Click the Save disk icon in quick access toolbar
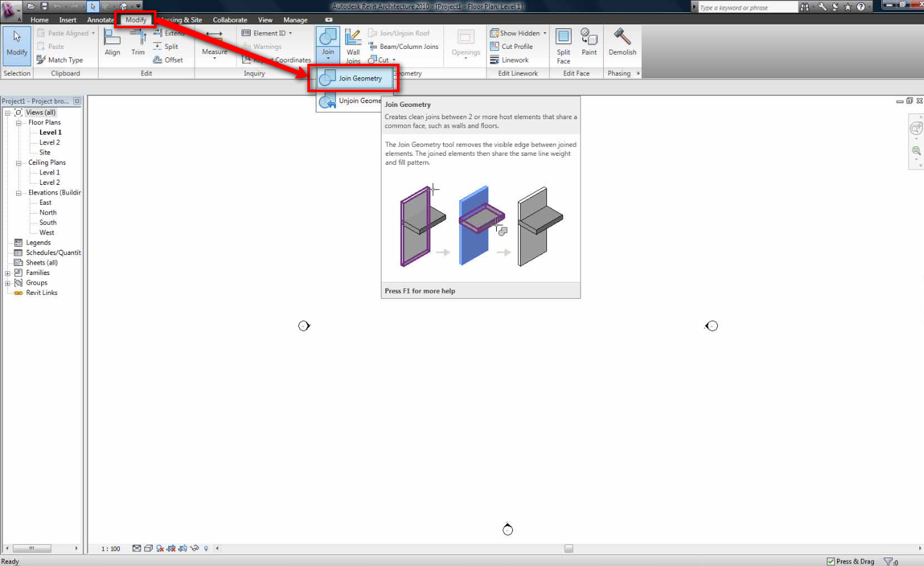924x566 pixels. pyautogui.click(x=44, y=6)
